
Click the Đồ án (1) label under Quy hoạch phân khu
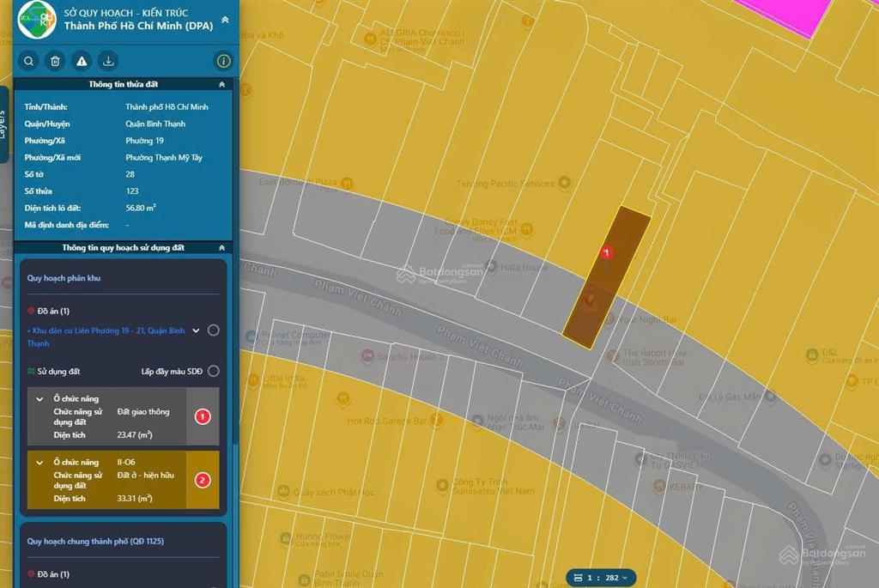(x=53, y=311)
